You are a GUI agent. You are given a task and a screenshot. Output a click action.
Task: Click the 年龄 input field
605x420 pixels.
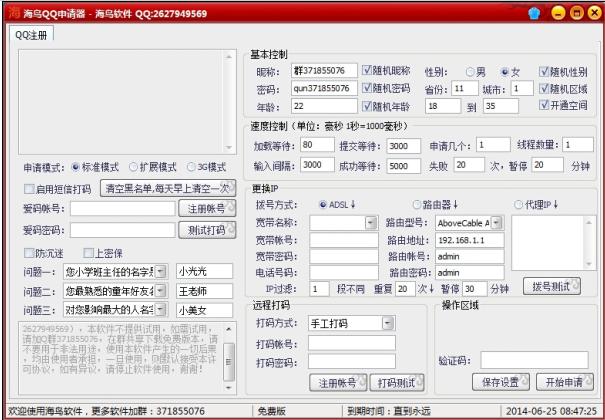coord(324,106)
